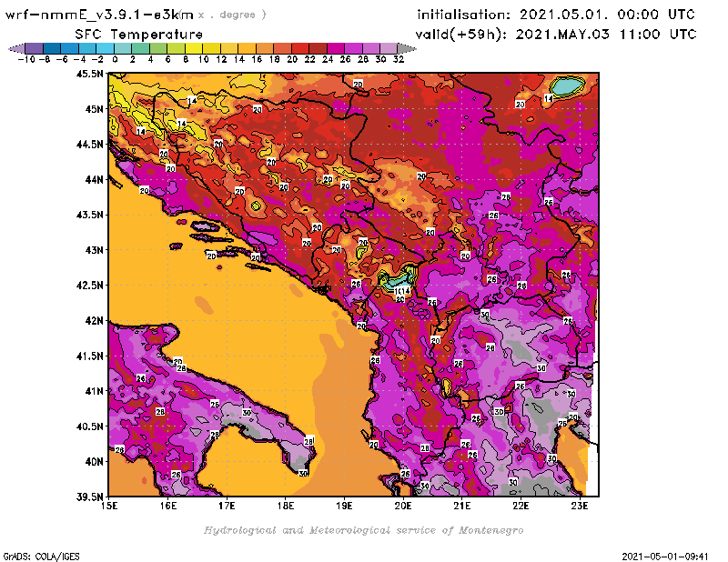Click the valid(+59h) 2021.MAY.03 11:00 UTC text
Viewport: 728px width, 562px height.
pyautogui.click(x=556, y=35)
